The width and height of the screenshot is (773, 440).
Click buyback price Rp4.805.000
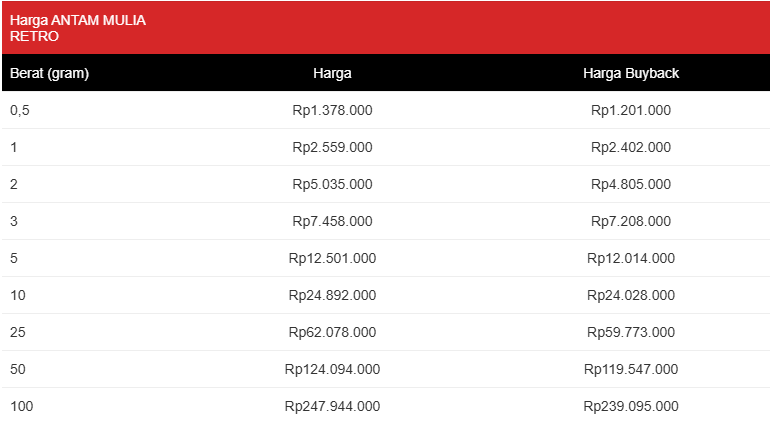click(x=631, y=184)
